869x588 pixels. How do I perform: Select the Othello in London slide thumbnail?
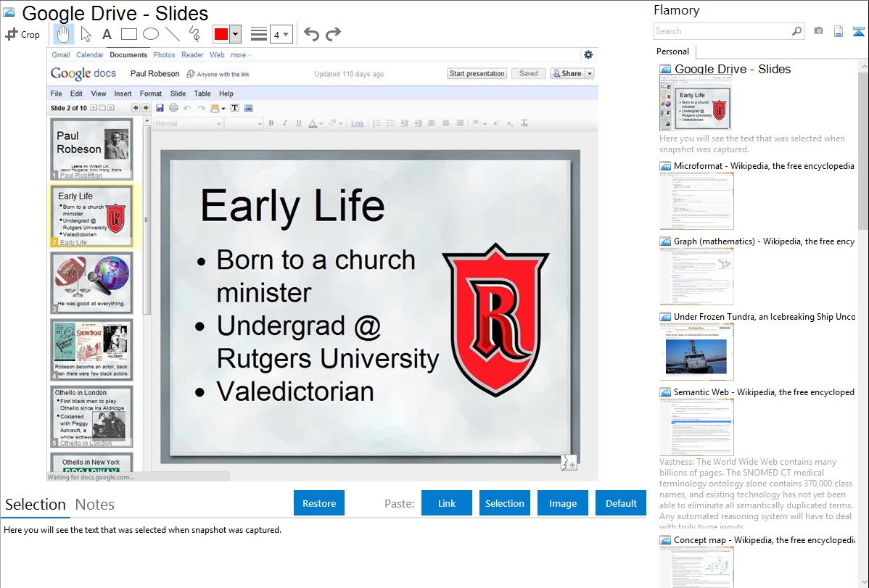(x=91, y=417)
